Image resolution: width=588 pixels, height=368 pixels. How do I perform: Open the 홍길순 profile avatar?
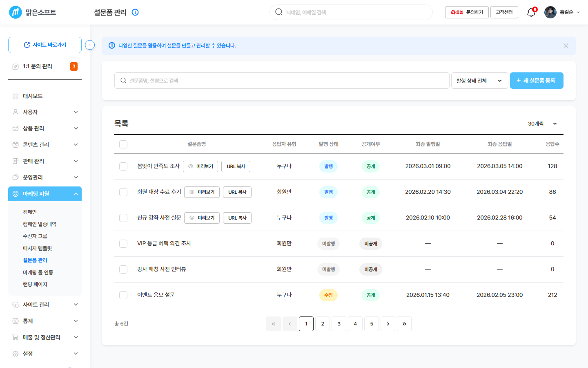(x=550, y=12)
